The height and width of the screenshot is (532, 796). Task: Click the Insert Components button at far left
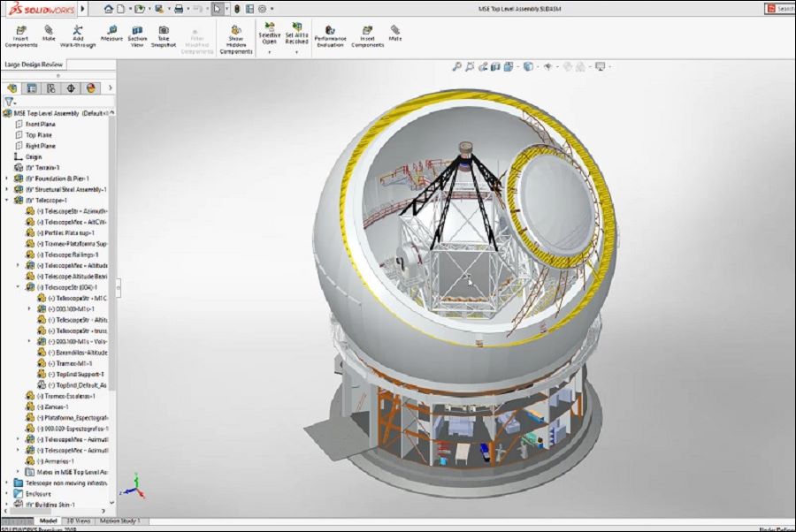coord(21,34)
